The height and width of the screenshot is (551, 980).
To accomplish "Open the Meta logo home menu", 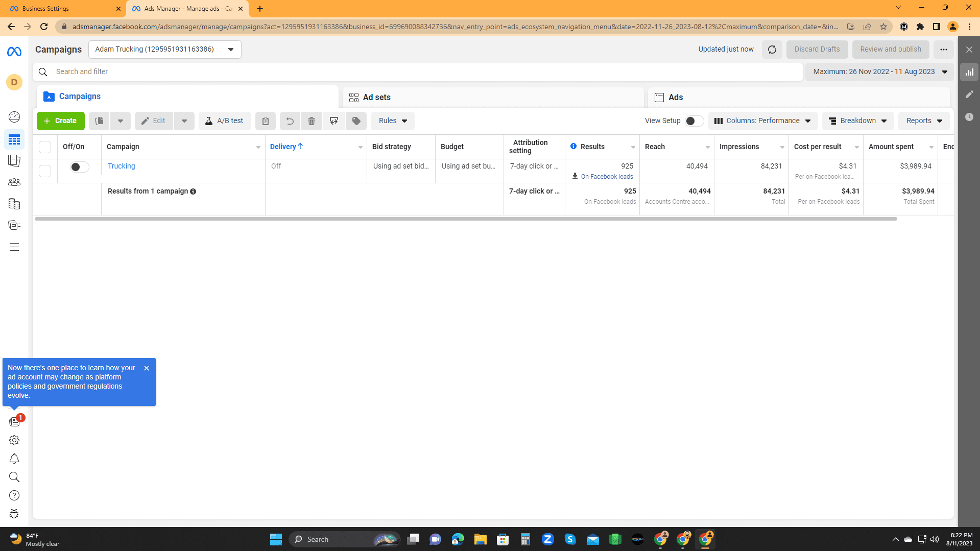I will (14, 52).
